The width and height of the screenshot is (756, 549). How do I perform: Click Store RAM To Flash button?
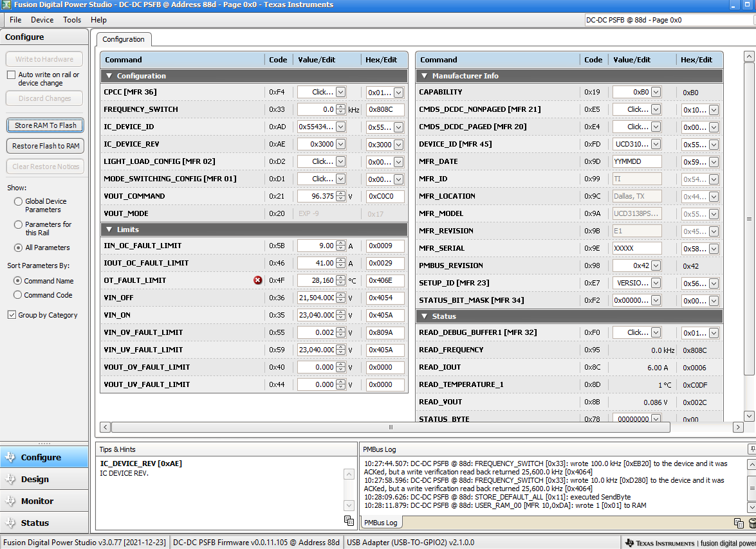[x=45, y=125]
